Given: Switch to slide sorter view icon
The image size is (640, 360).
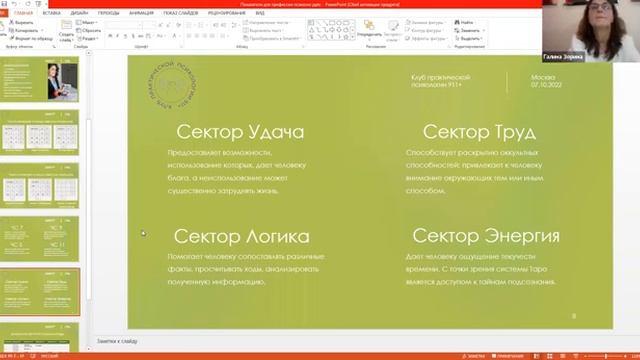Looking at the screenshot, I should 549,356.
